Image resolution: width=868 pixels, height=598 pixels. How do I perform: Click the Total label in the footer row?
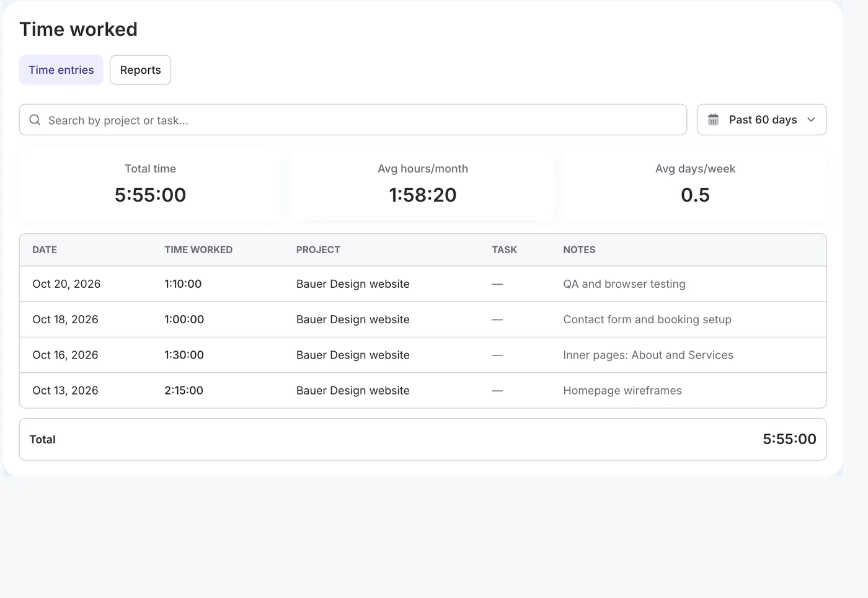pos(43,439)
